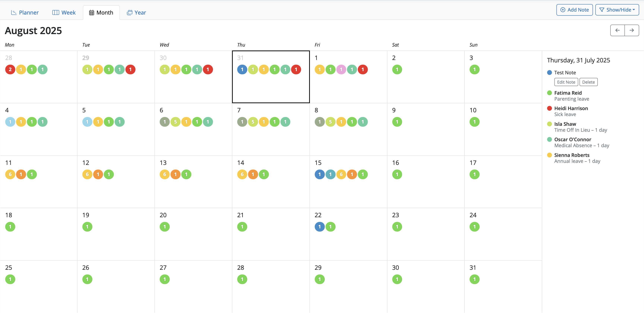Go to previous month with left arrow
Screen dimensions: 644x313
pos(617,30)
